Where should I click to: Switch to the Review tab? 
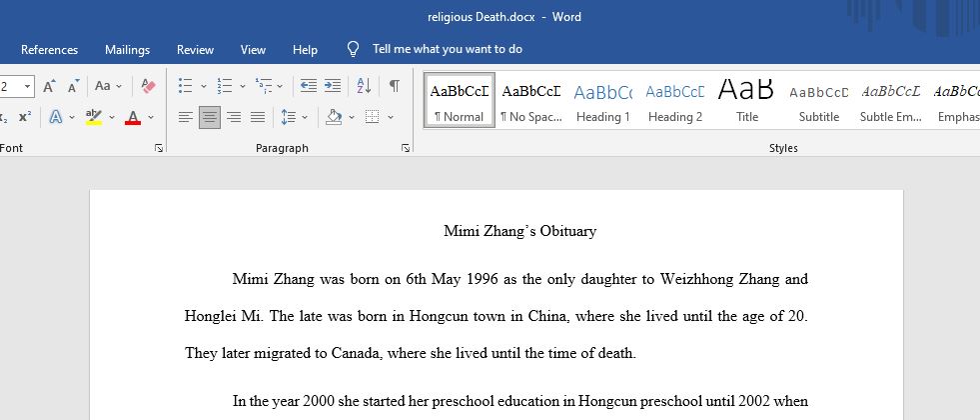point(195,49)
